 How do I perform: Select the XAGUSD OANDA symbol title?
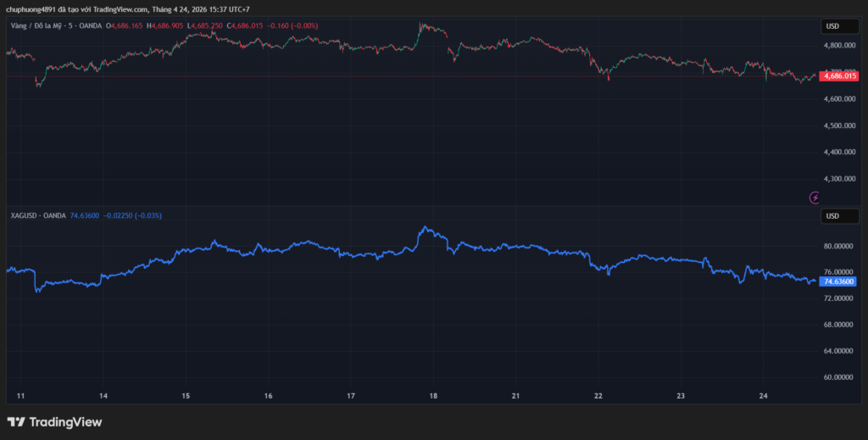point(38,216)
